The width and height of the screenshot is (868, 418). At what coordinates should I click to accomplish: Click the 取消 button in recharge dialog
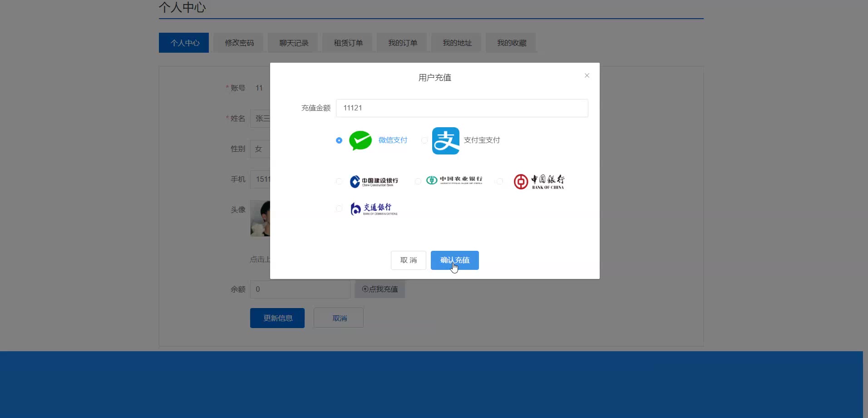409,260
